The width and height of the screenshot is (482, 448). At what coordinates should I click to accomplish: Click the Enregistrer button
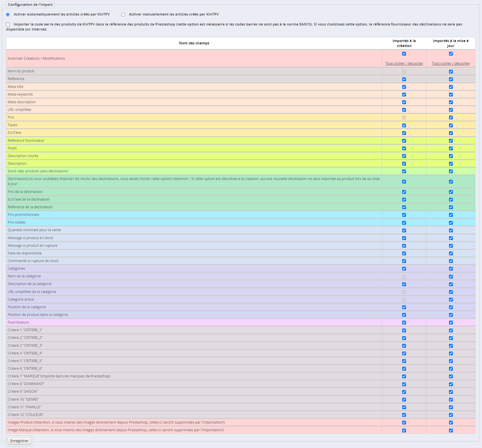[x=19, y=441]
